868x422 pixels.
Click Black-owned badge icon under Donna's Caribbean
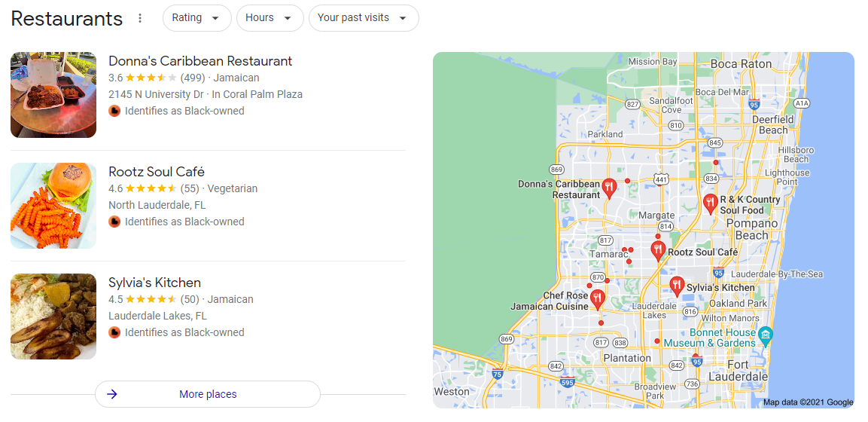point(114,111)
